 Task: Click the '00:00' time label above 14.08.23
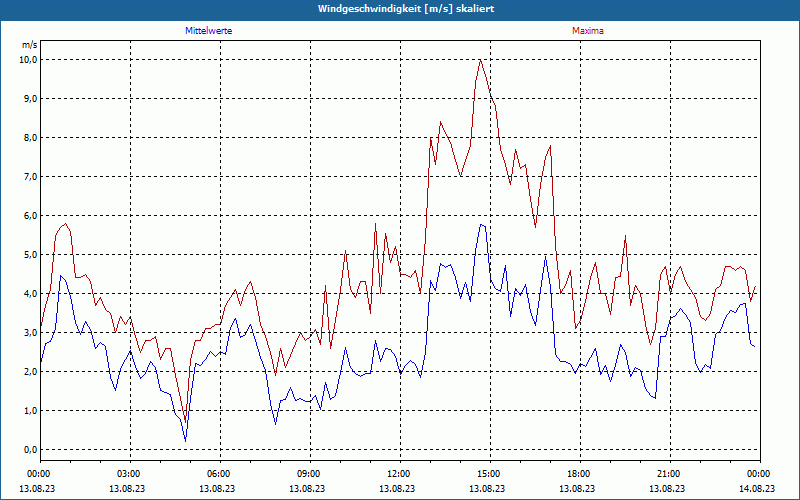click(759, 474)
